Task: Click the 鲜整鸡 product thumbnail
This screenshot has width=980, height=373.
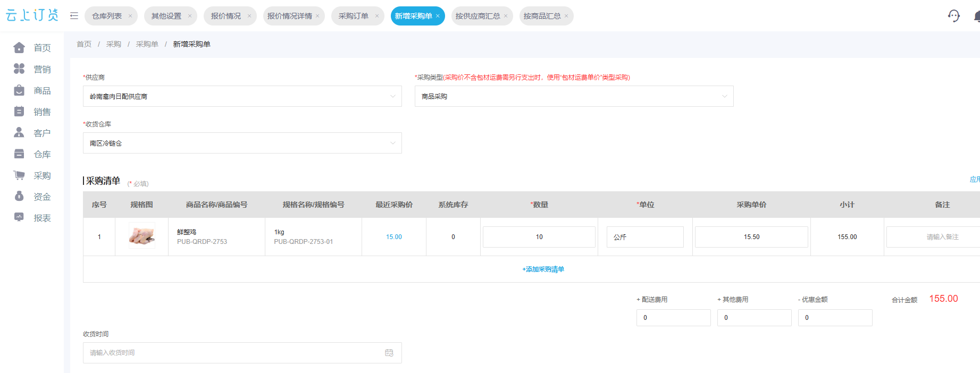Action: coord(142,236)
